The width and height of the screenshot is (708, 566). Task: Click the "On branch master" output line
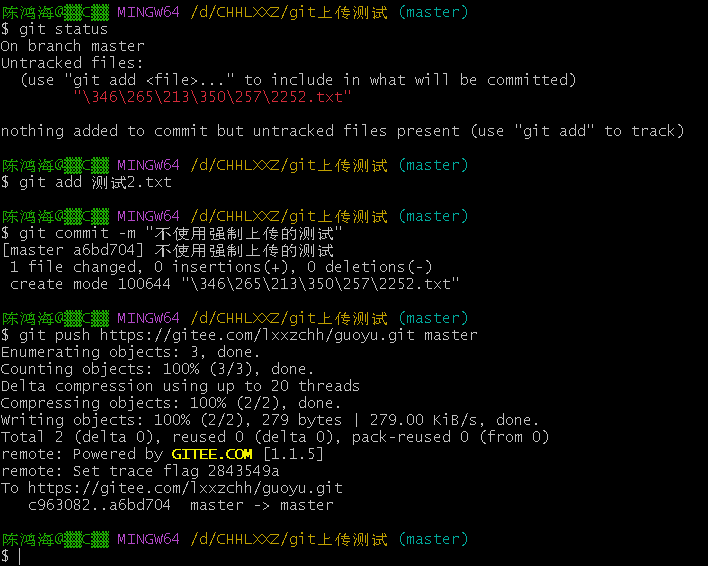click(72, 46)
